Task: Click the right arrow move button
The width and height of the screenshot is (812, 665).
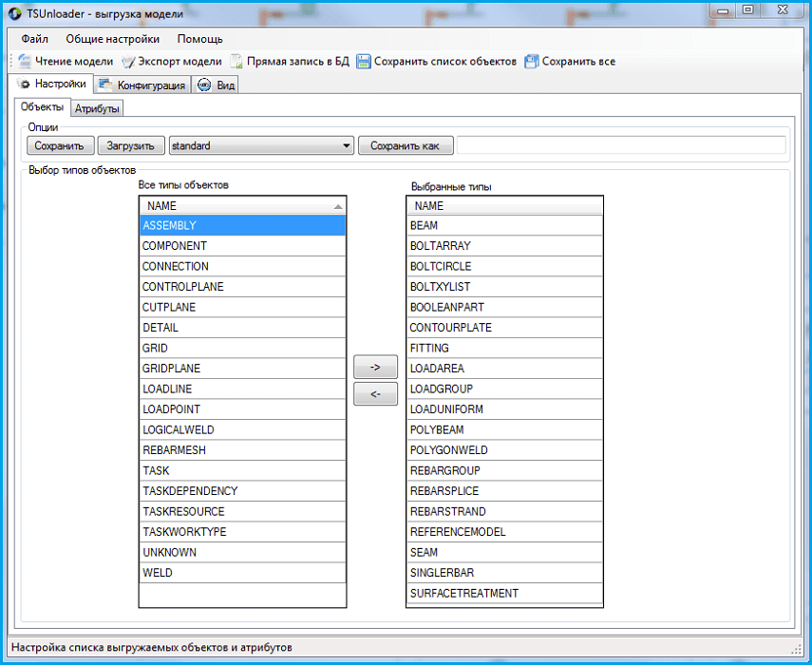Action: (x=375, y=367)
